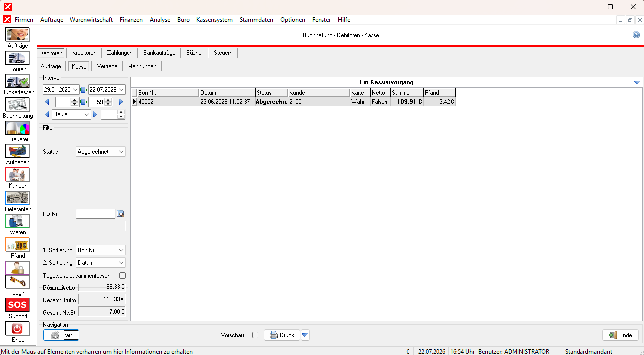Screen dimensions: 644x355
Task: Open the Touren truck icon
Action: [x=17, y=58]
